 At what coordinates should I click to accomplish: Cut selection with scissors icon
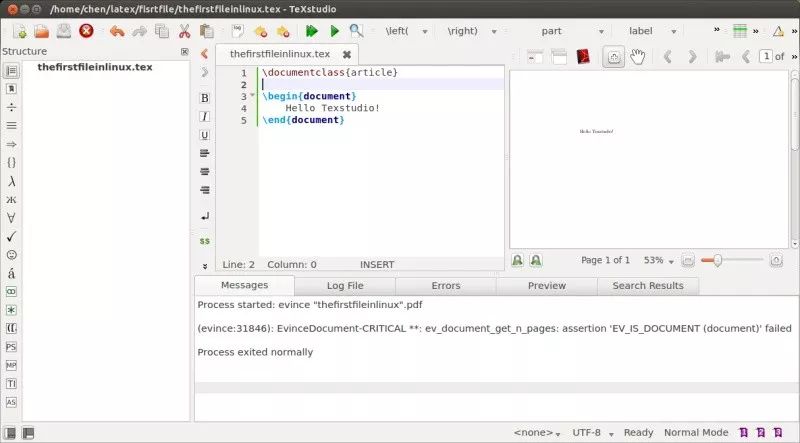tap(184, 31)
